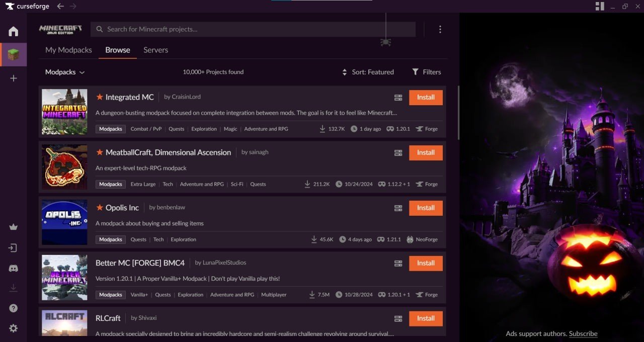
Task: Open the MeatballCraft, Dimensional Ascension title
Action: (x=168, y=152)
